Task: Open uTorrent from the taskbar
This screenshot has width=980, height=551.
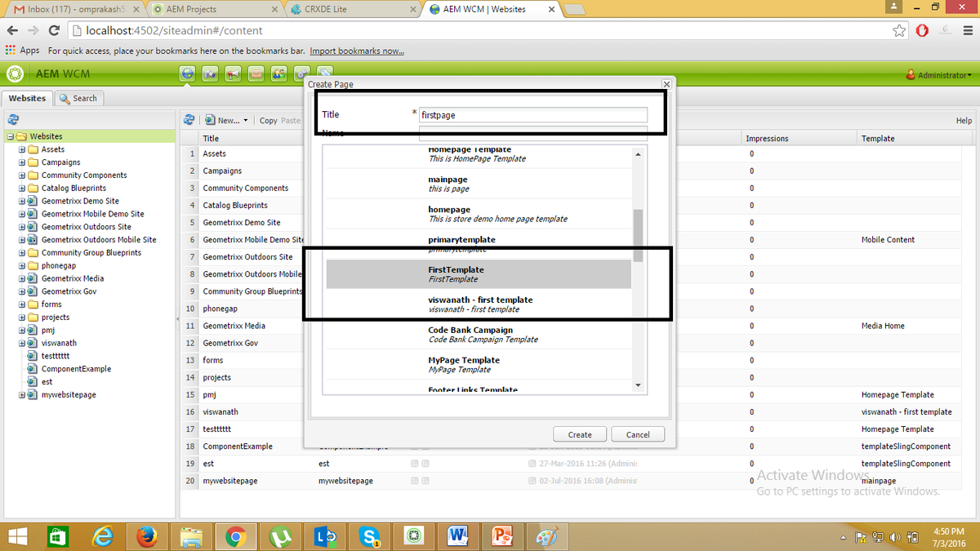Action: point(279,536)
